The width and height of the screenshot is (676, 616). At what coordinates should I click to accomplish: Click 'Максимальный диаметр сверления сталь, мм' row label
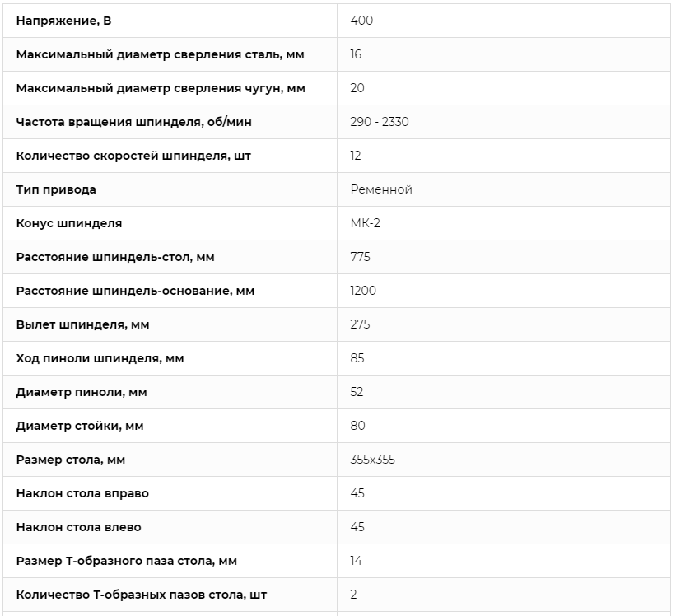click(161, 54)
